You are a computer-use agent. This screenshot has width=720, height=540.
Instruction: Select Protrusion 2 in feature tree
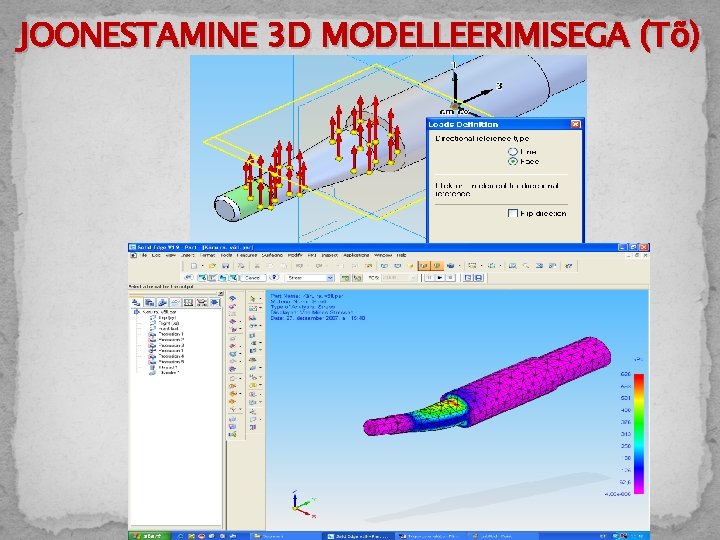point(171,340)
